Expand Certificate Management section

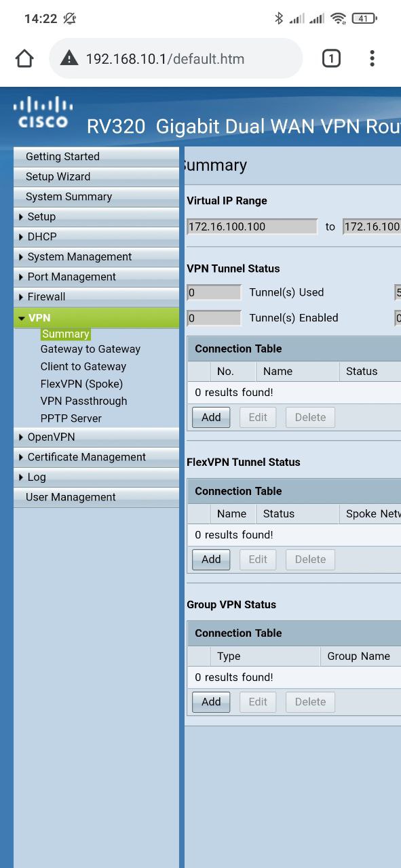coord(96,457)
